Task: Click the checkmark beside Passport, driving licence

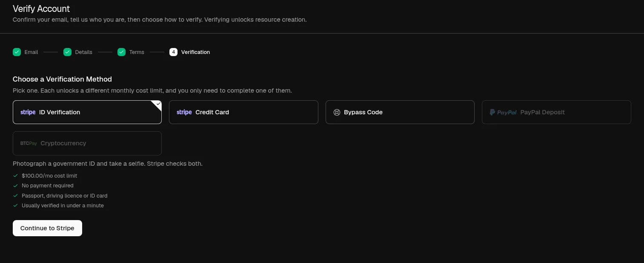Action: click(16, 195)
